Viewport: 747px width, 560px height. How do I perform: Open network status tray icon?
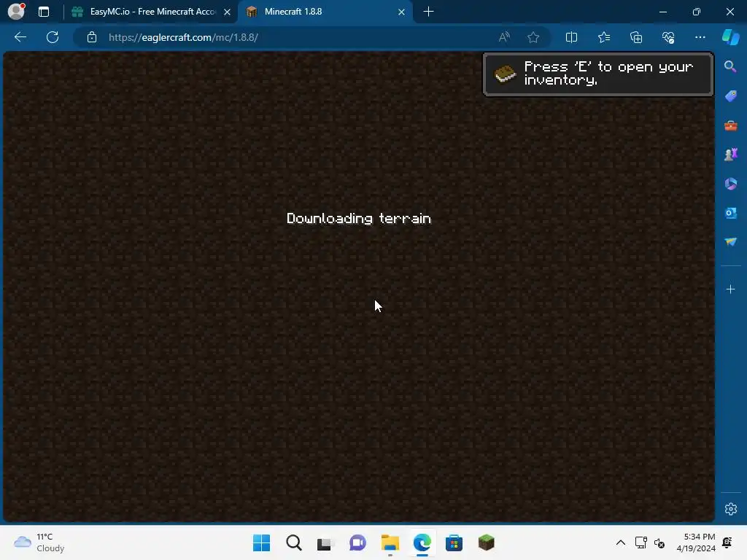(x=640, y=542)
